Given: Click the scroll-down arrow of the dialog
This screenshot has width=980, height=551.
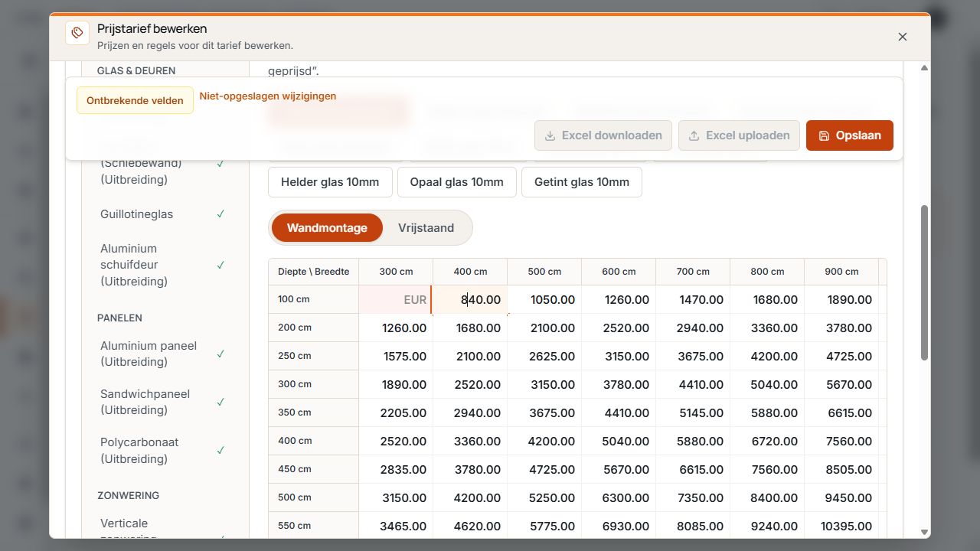Looking at the screenshot, I should point(924,532).
